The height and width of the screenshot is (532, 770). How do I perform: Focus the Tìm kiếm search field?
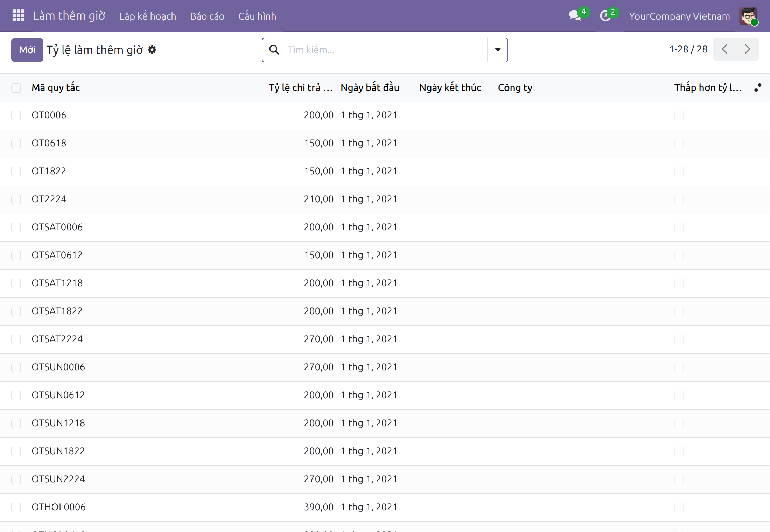tap(387, 50)
